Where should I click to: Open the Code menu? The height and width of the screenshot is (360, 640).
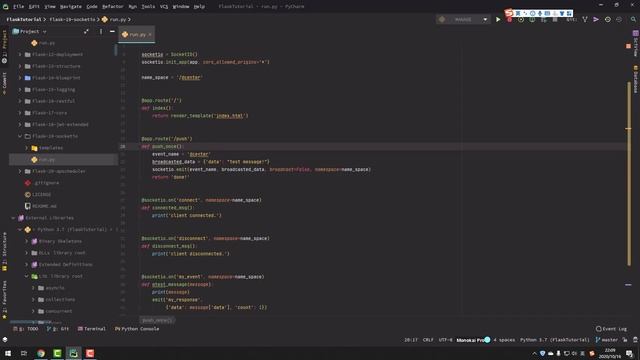pyautogui.click(x=92, y=7)
